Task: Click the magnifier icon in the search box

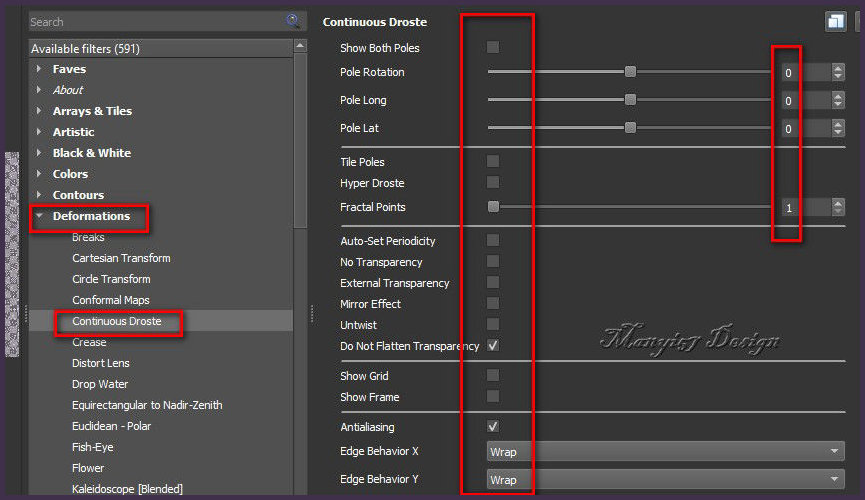Action: coord(293,20)
